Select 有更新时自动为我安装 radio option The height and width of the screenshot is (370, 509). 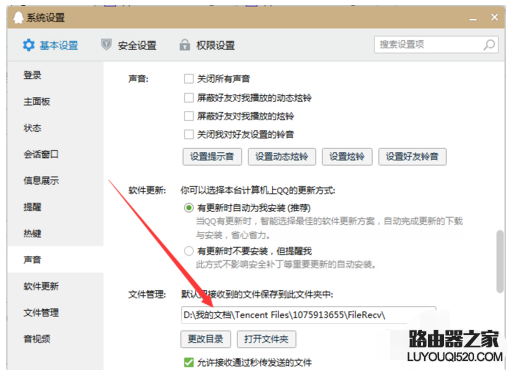pyautogui.click(x=189, y=208)
